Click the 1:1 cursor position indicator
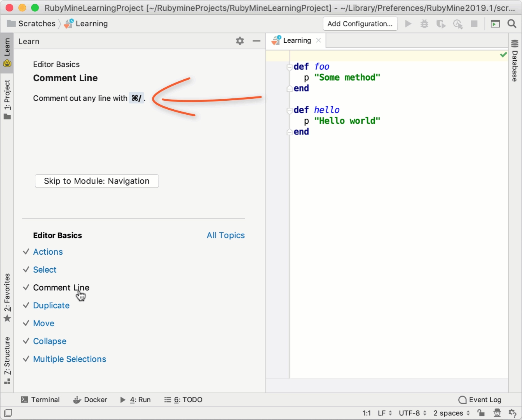Viewport: 522px width, 420px height. 367,413
